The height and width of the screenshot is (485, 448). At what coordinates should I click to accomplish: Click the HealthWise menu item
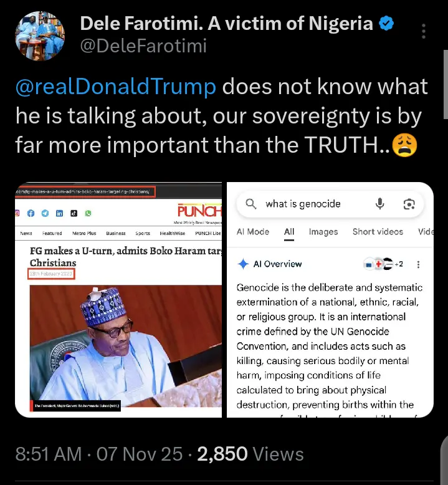172,233
